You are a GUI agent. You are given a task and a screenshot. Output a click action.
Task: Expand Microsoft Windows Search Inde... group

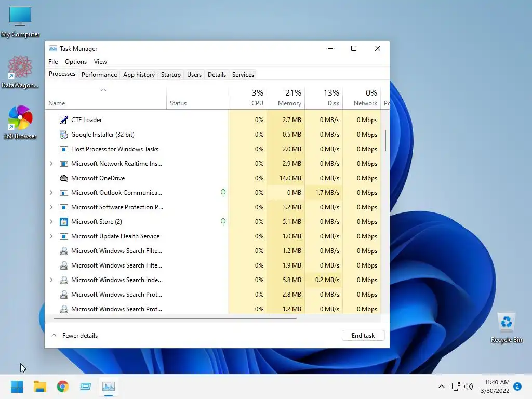pos(51,280)
